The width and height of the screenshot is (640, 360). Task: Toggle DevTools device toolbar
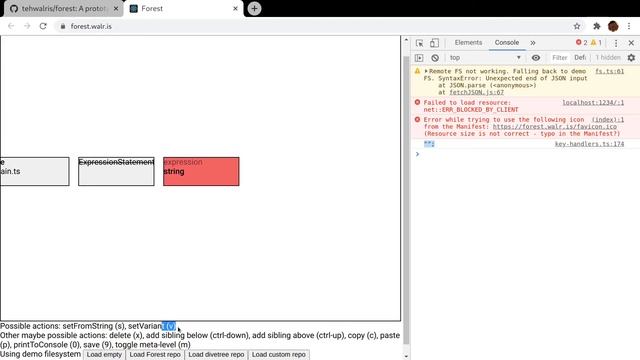click(434, 43)
